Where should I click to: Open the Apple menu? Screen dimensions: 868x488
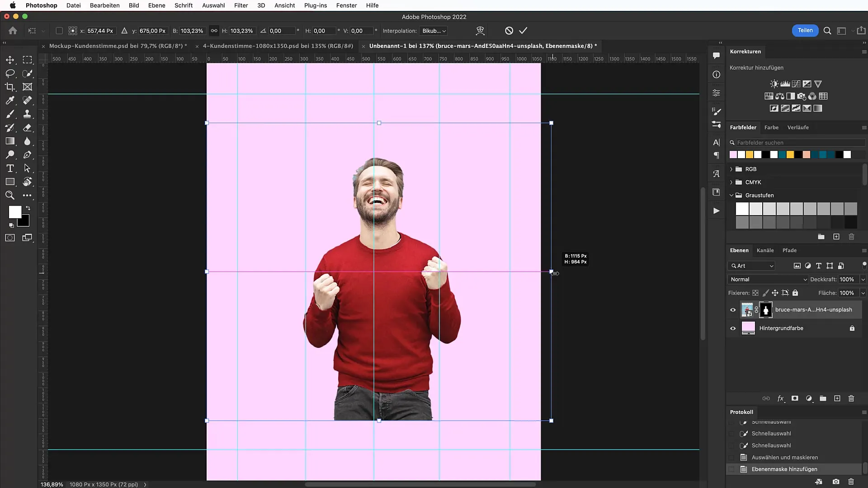point(13,5)
